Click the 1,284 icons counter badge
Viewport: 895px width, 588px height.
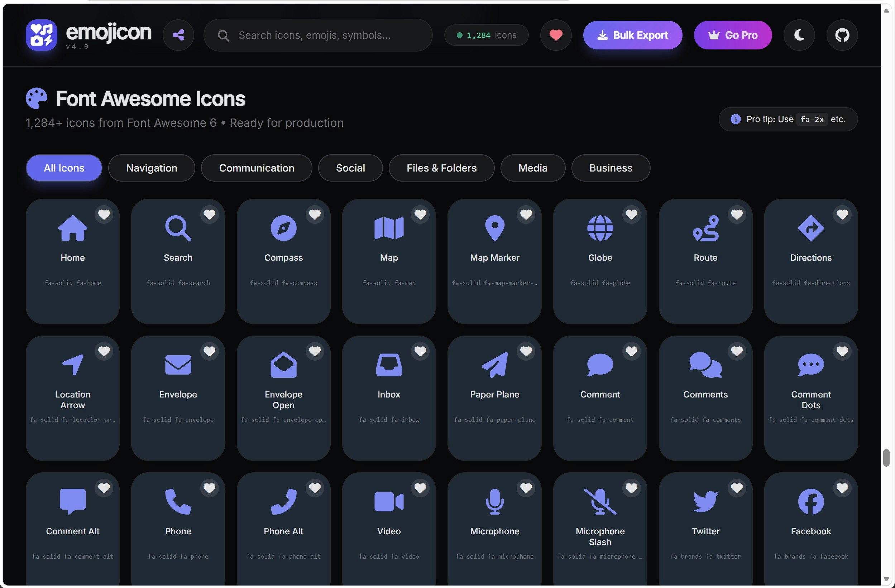(x=486, y=35)
